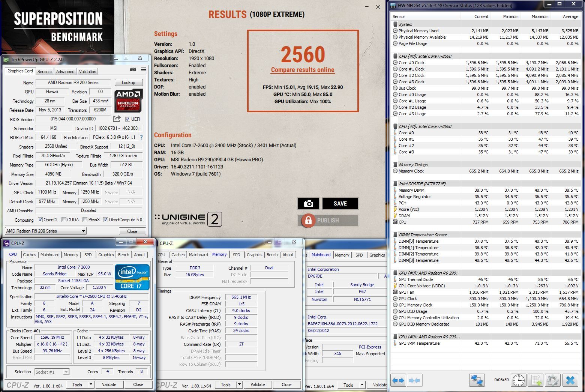Click the System section chip icon in HWiNFO

point(395,24)
